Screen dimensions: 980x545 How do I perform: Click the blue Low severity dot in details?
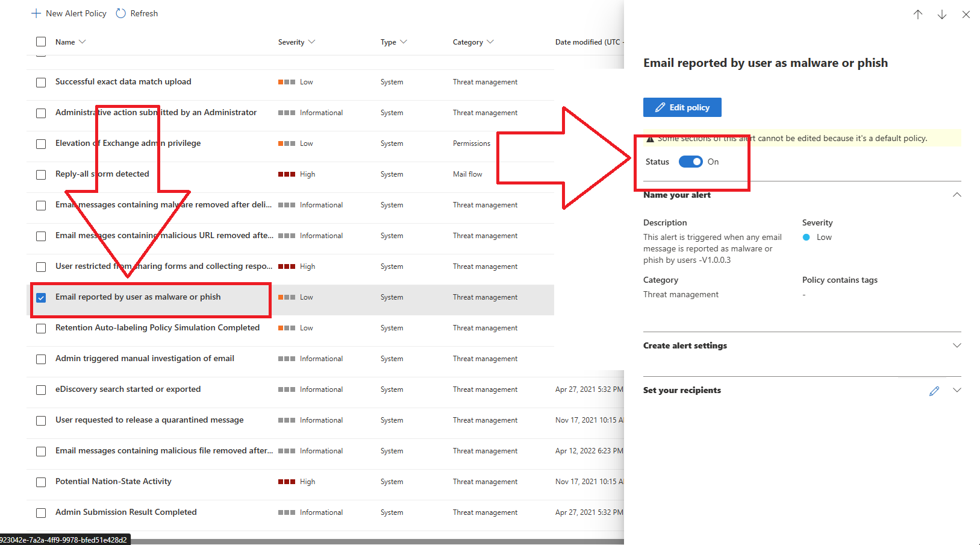click(x=807, y=238)
